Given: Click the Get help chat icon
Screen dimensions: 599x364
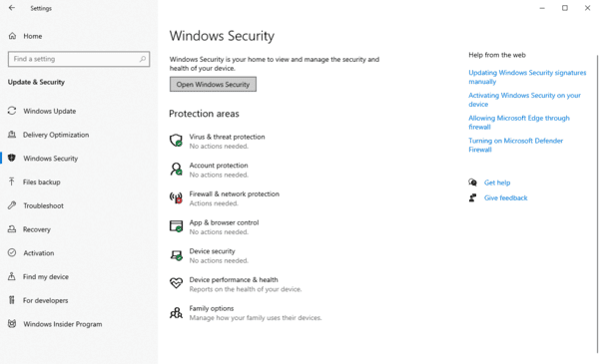Looking at the screenshot, I should point(472,182).
